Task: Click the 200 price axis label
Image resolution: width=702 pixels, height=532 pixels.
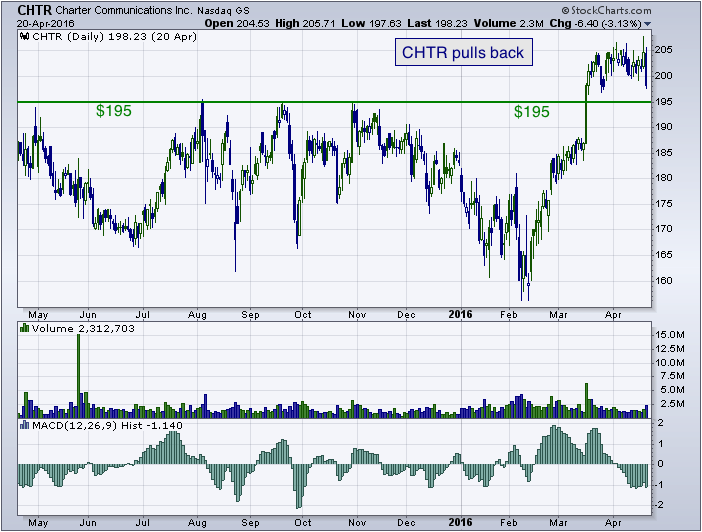Action: point(663,76)
